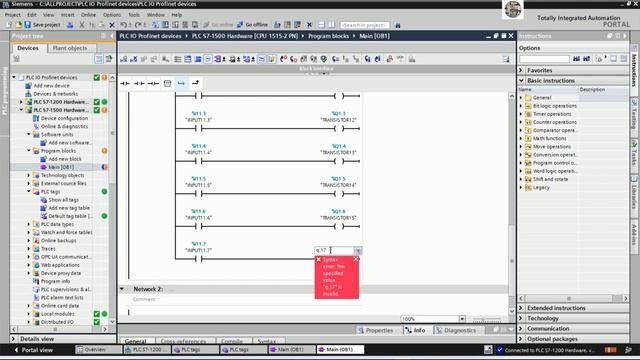
Task: Click the black X delete icon left of undo
Action: pyautogui.click(x=112, y=25)
